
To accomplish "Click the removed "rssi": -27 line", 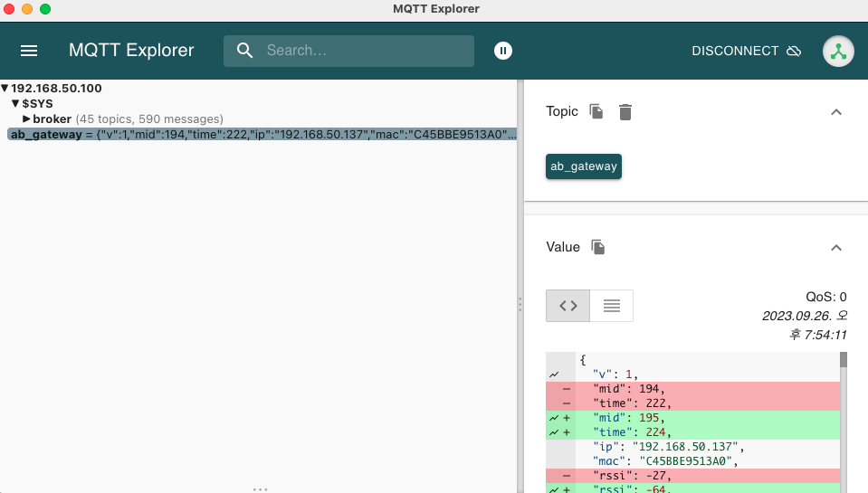I will point(693,476).
